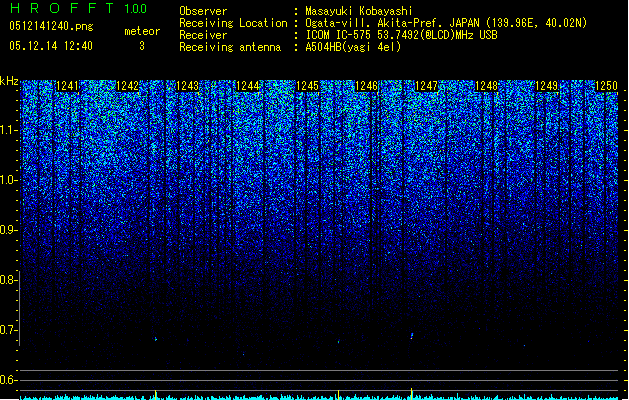
Task: Click the 1242 time marker
Action: [x=127, y=86]
